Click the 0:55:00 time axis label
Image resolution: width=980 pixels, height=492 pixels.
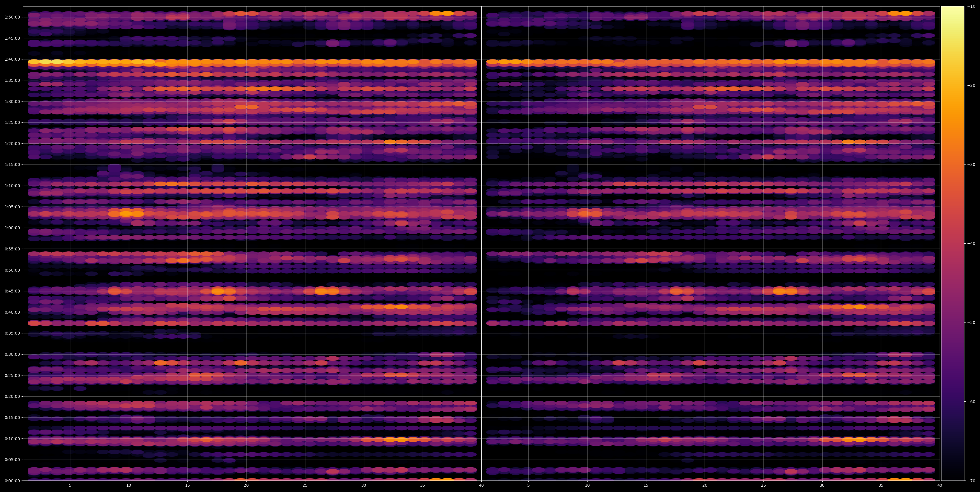tap(13, 249)
